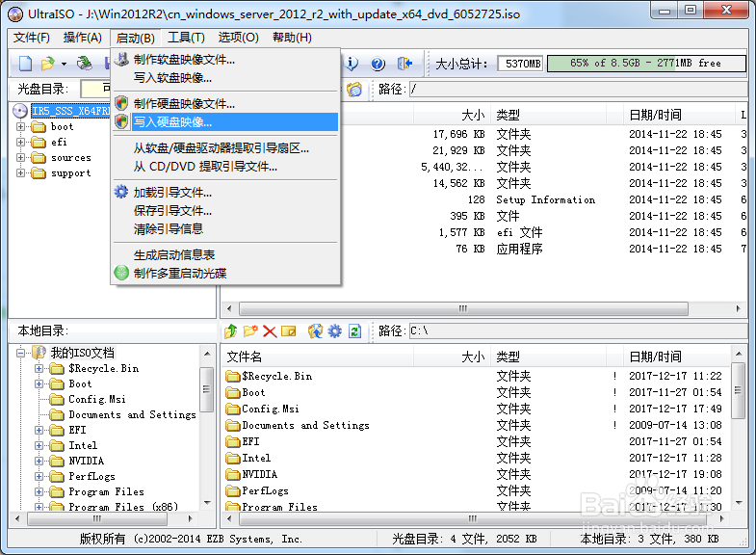
Task: Expand the support folder in disc tree
Action: (21, 173)
